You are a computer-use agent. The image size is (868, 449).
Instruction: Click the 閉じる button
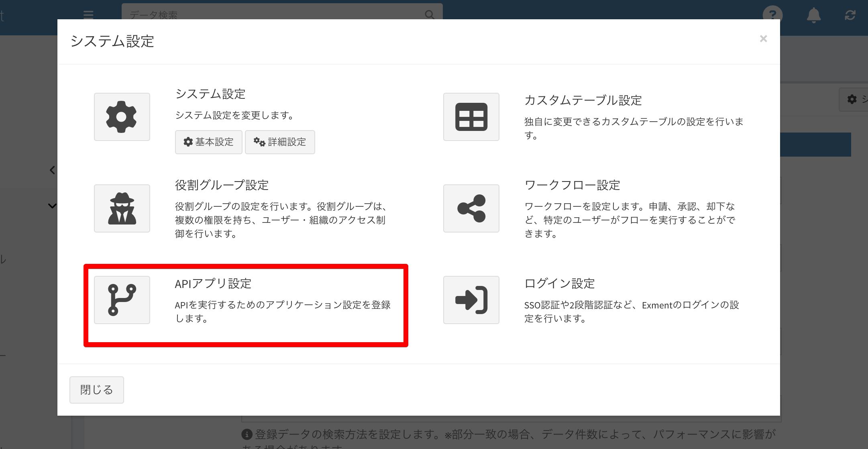[x=96, y=390]
